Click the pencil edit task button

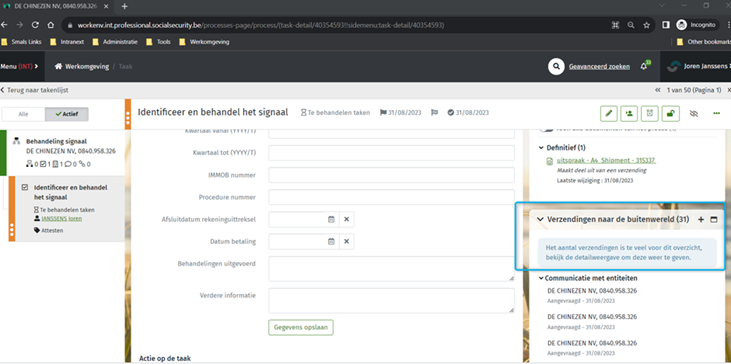coord(608,113)
